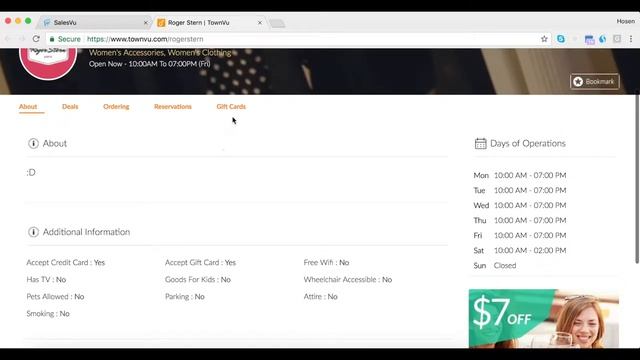This screenshot has width=640, height=360.
Task: Click the 'Has TV : No' text
Action: [46, 280]
